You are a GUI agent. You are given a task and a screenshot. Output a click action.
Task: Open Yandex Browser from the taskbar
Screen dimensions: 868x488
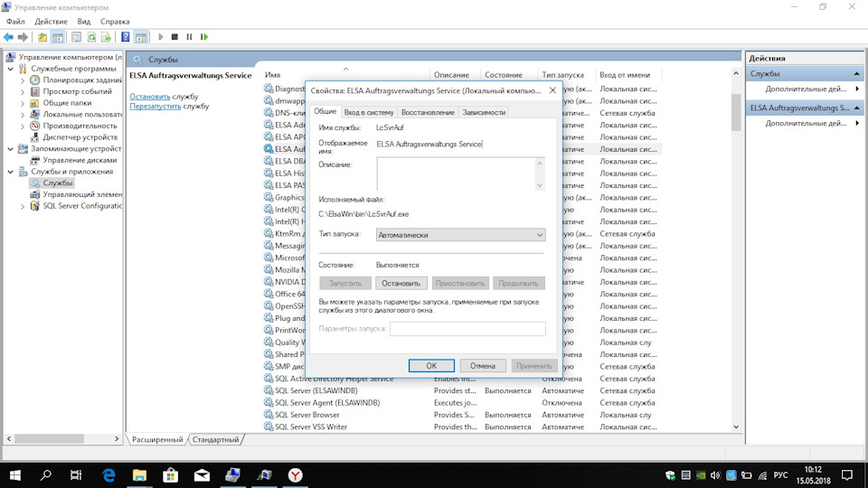[295, 474]
